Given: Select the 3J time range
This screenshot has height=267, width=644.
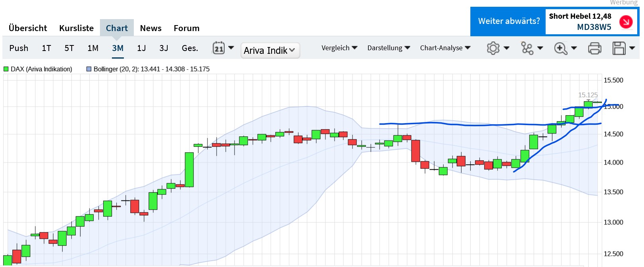Looking at the screenshot, I should pyautogui.click(x=164, y=48).
